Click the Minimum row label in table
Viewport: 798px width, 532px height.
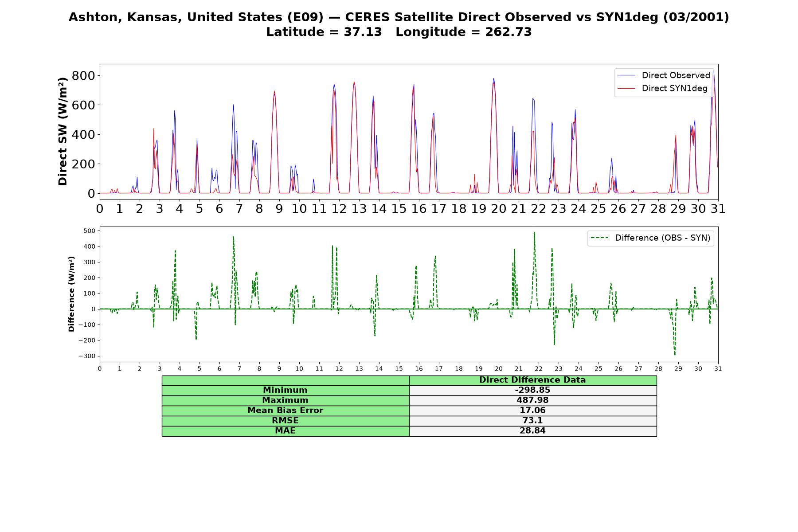pyautogui.click(x=285, y=390)
